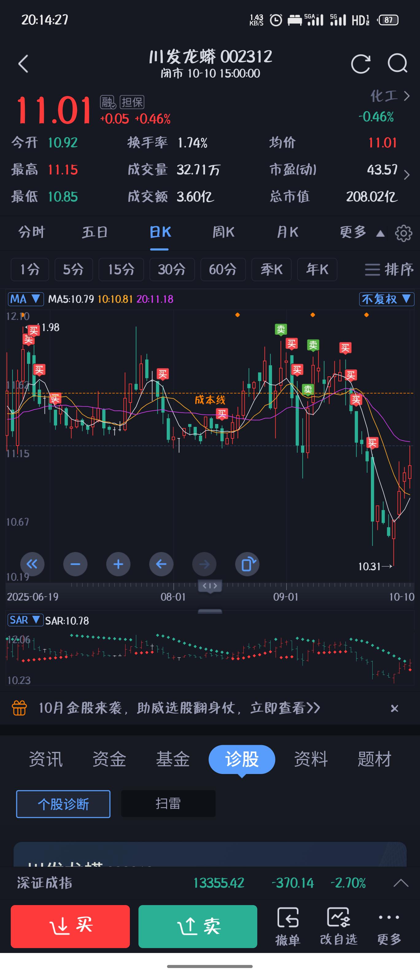Jump to earliest candles double-arrow icon
Screen dimensions: 420x980
click(x=32, y=564)
